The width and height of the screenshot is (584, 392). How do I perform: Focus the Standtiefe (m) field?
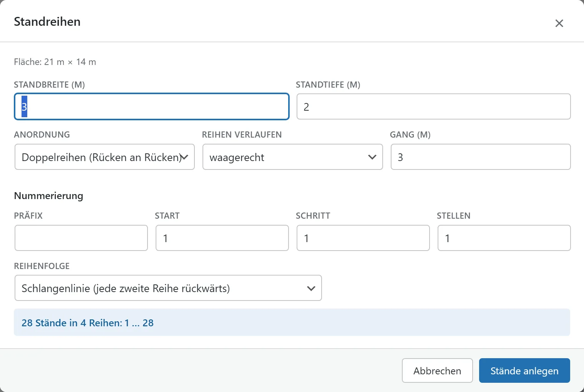(433, 106)
